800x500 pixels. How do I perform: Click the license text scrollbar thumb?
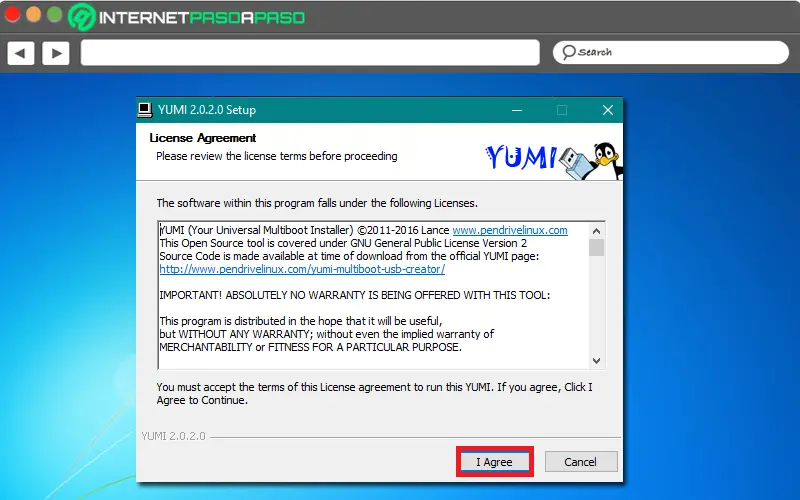596,247
